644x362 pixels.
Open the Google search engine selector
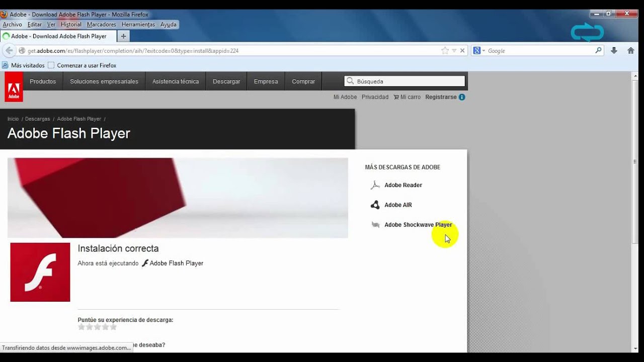[x=479, y=51]
